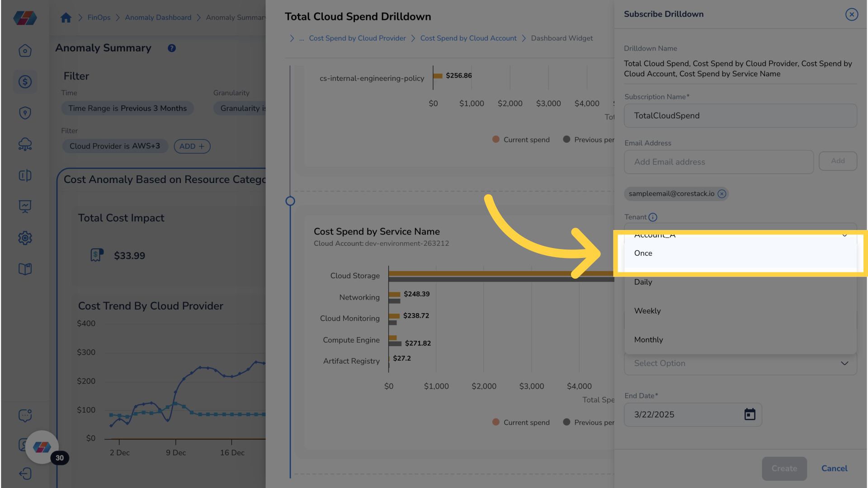The image size is (868, 488).
Task: Collapse the Account_A tenant dropdown
Action: 844,235
